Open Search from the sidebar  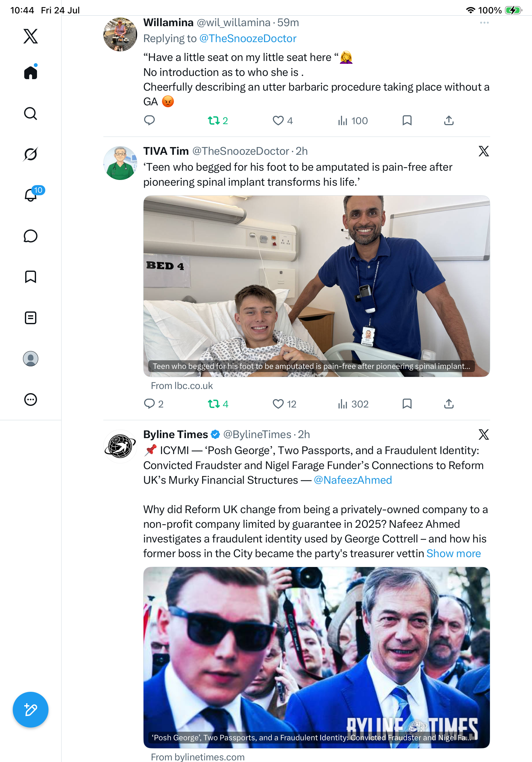(x=31, y=114)
